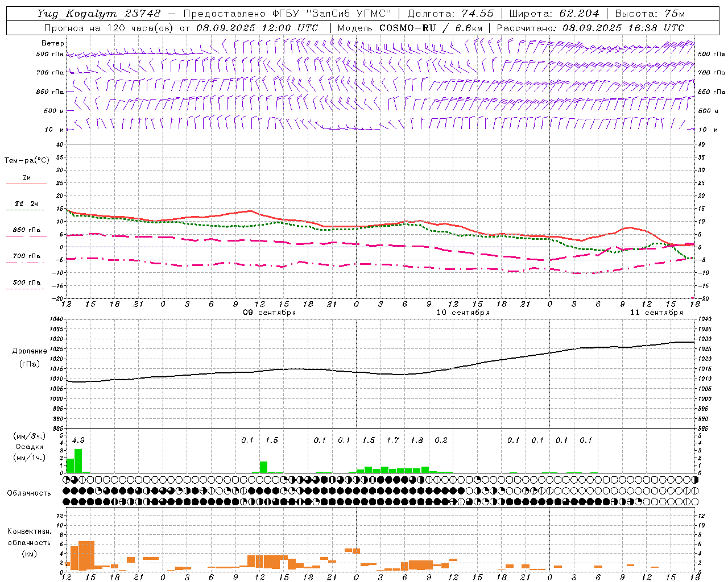Click the "Осадки" precipitation label
728x582 pixels.
coord(29,447)
